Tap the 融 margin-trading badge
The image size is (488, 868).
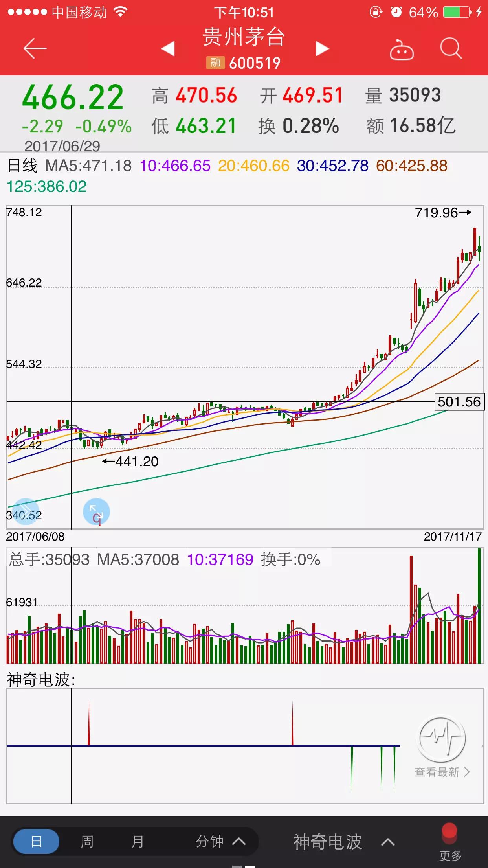(x=215, y=63)
